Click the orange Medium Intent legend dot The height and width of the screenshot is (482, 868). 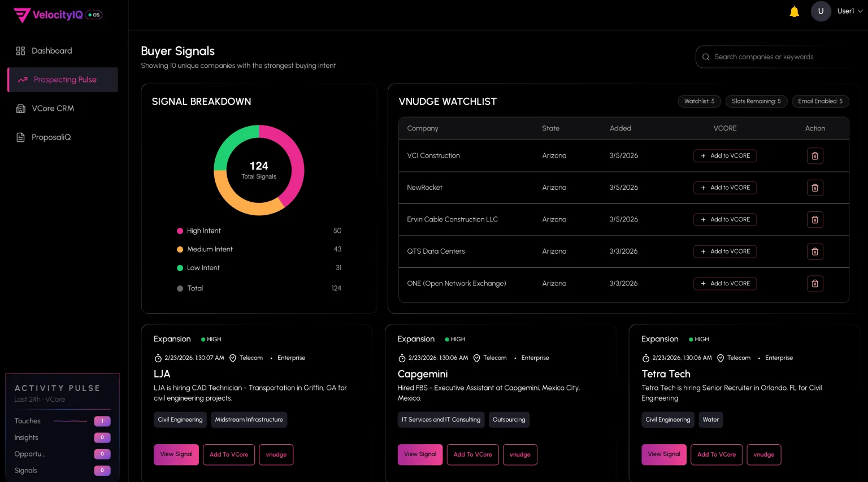pyautogui.click(x=180, y=249)
